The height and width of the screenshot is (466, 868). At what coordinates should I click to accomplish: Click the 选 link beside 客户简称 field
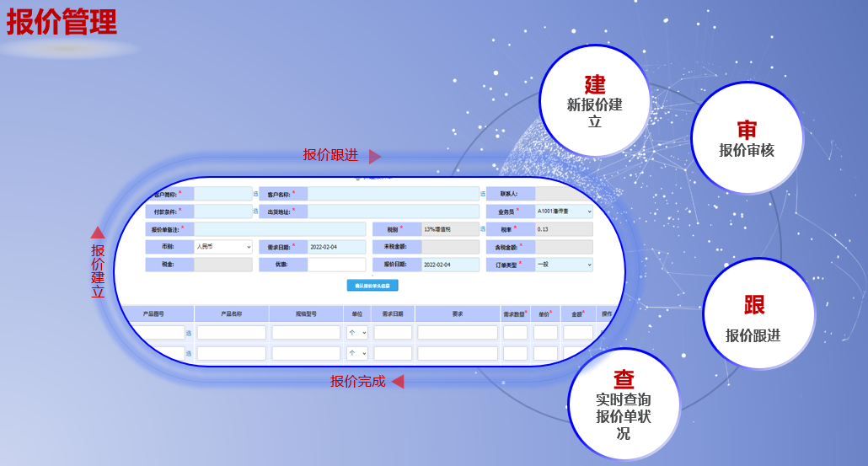pyautogui.click(x=255, y=194)
